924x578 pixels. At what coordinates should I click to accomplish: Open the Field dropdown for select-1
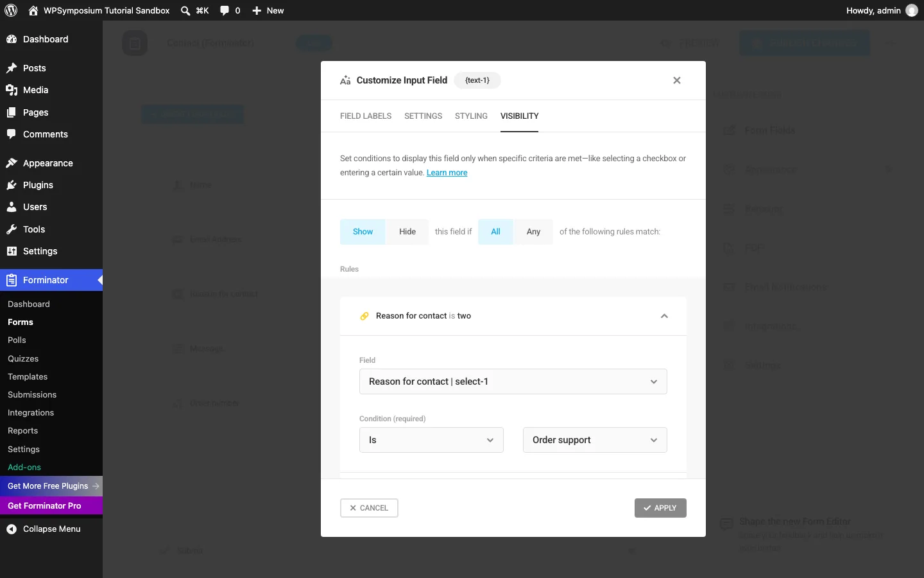pos(513,381)
